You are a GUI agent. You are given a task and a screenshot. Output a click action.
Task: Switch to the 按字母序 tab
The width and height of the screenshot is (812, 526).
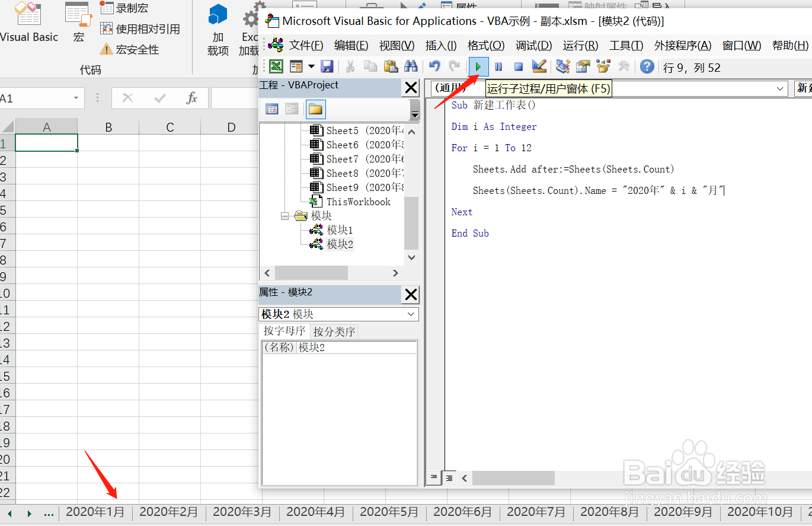coord(284,331)
